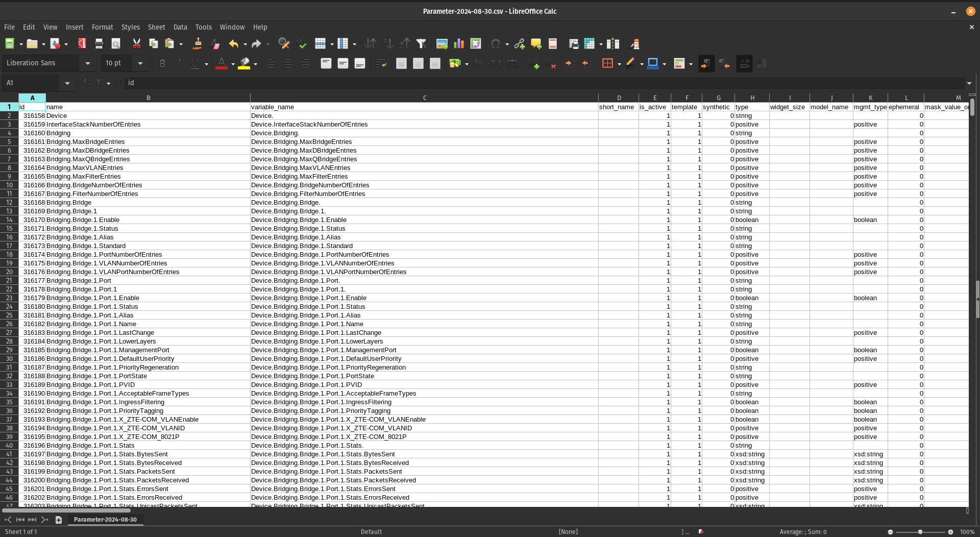Image resolution: width=980 pixels, height=537 pixels.
Task: Toggle AutoFilter on the data
Action: click(421, 44)
